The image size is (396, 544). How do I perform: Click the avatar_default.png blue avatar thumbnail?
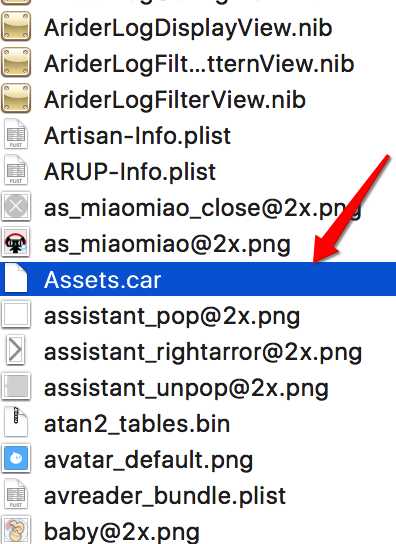(16, 459)
